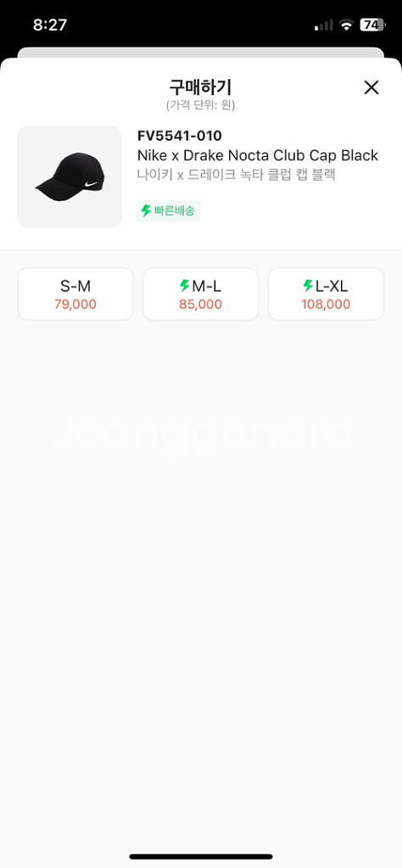The height and width of the screenshot is (868, 402).
Task: Tap the lightning bolt beside L-XL
Action: [308, 286]
